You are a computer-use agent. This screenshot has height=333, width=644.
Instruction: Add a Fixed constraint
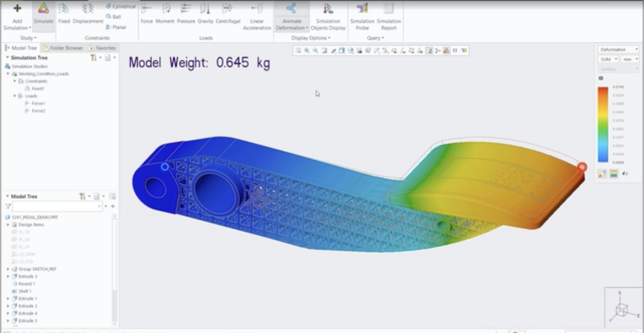click(64, 14)
